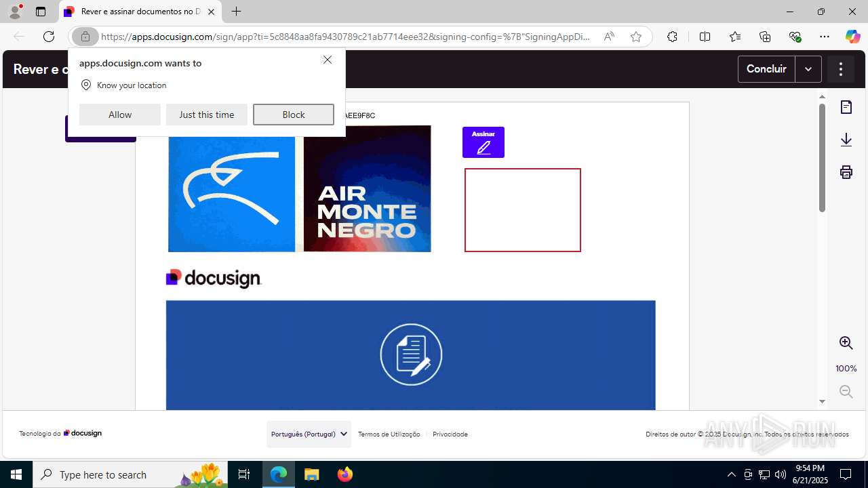
Task: Open the Tab actions menu
Action: click(x=41, y=12)
